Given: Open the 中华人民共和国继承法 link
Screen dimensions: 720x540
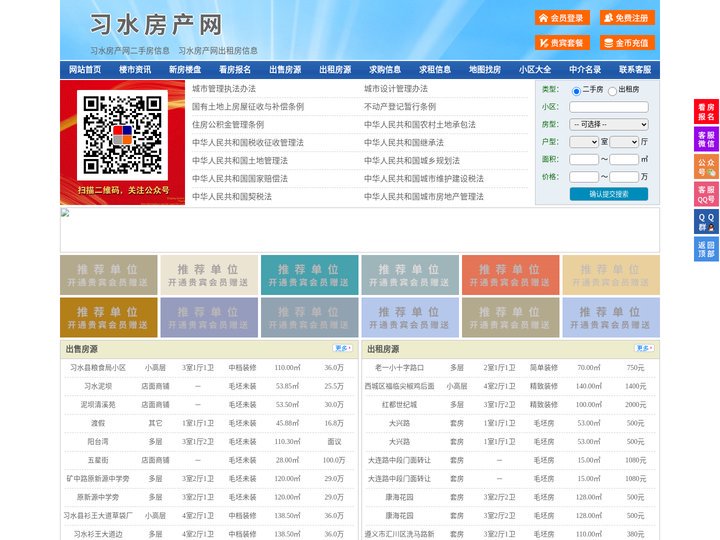Looking at the screenshot, I should (x=404, y=142).
